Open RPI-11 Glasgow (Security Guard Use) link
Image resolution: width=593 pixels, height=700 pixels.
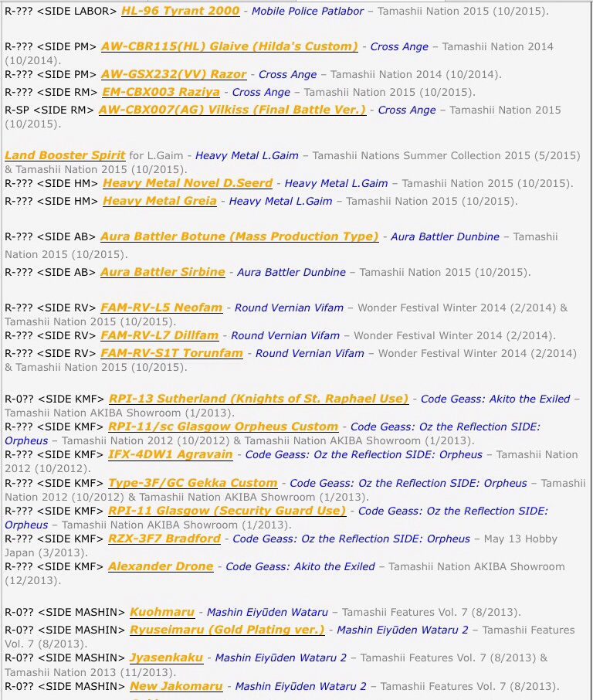point(227,511)
